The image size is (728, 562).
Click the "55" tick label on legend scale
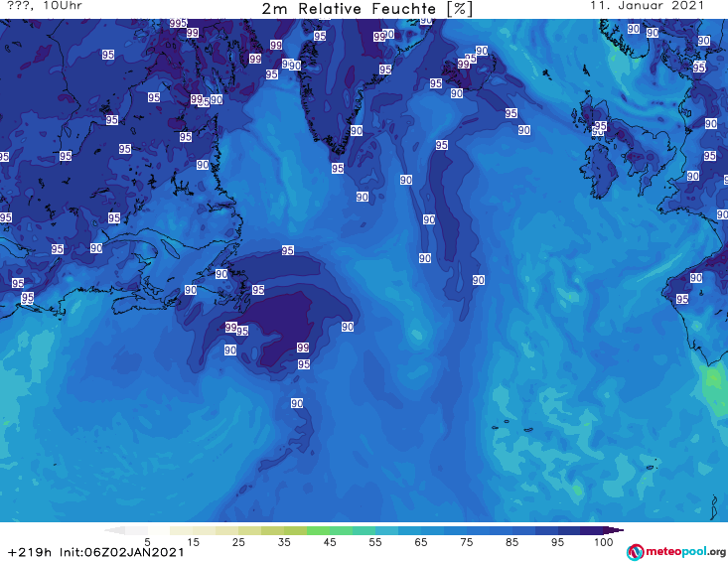(x=374, y=541)
